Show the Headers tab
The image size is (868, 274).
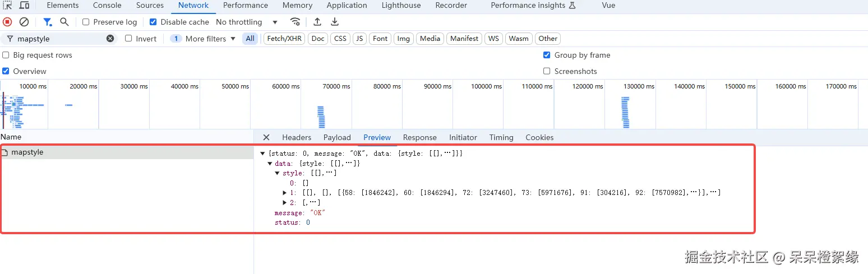297,137
